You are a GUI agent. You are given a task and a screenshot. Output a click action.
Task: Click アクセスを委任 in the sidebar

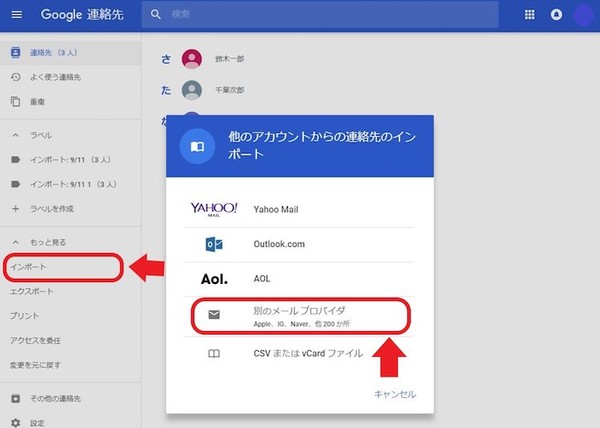35,340
